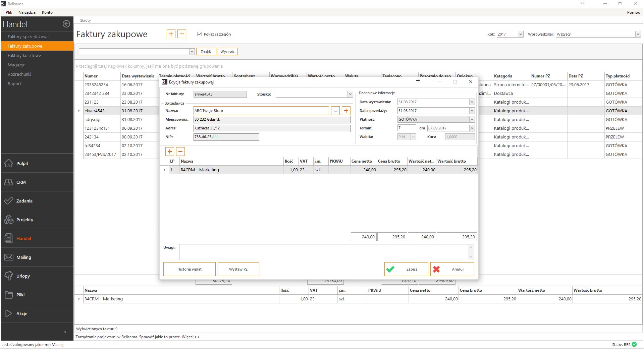The width and height of the screenshot is (644, 349).
Task: Click the collapse sidebar arrow icon
Action: [66, 24]
